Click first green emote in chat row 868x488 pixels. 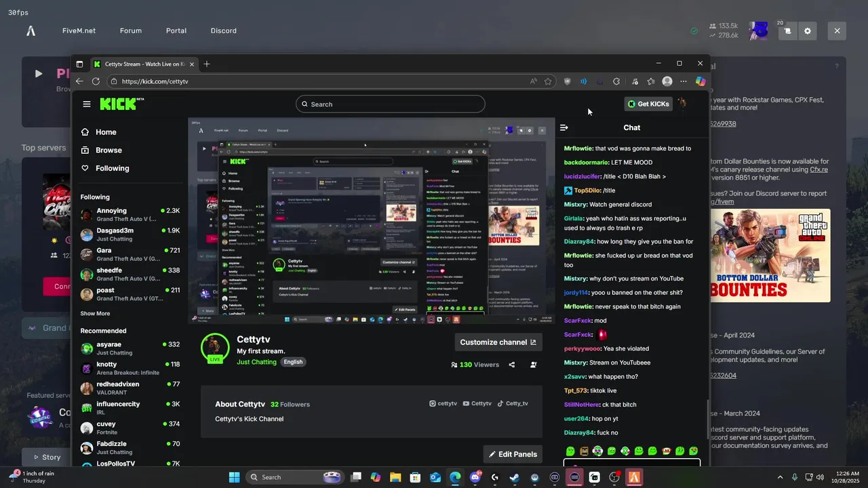570,451
